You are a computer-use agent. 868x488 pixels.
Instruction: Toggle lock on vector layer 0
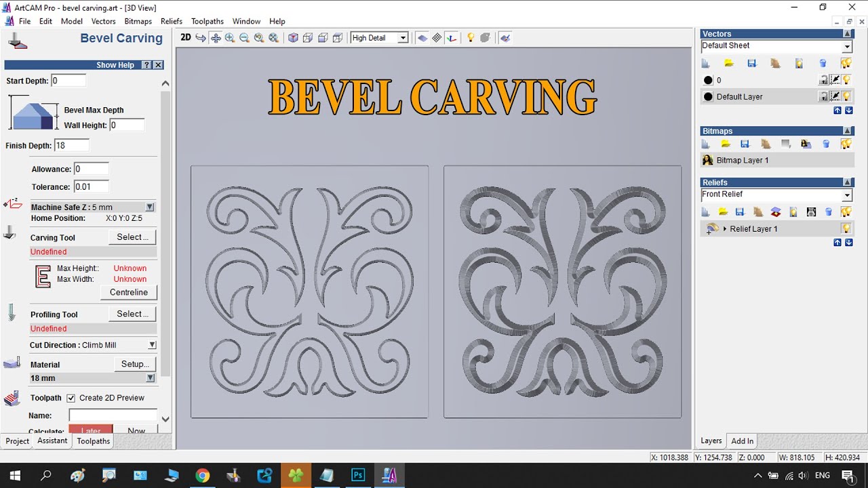point(823,80)
